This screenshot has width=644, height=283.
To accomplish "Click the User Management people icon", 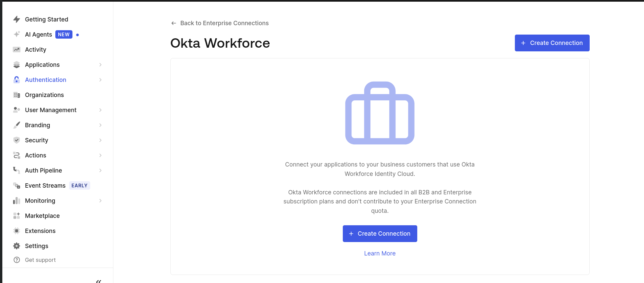I will click(x=16, y=110).
